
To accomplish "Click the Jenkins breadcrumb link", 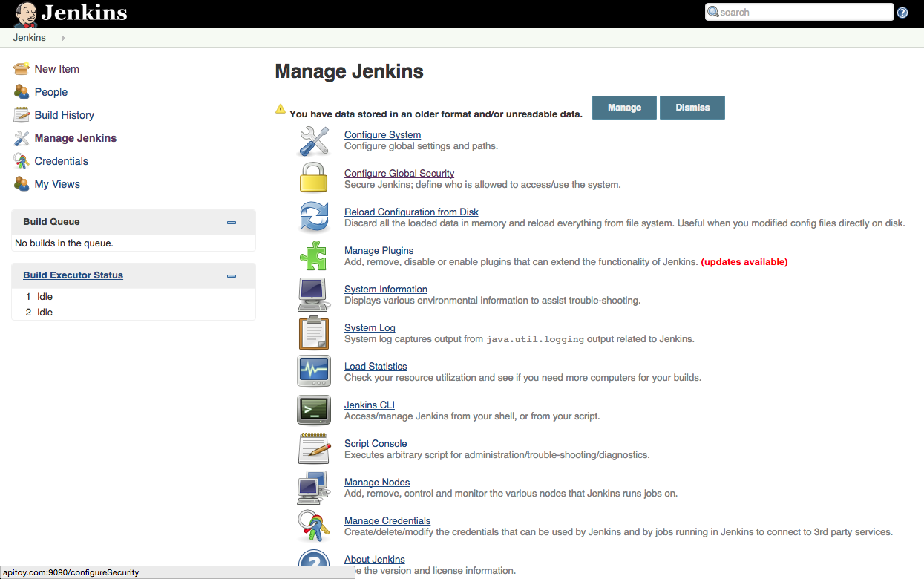I will click(x=30, y=38).
